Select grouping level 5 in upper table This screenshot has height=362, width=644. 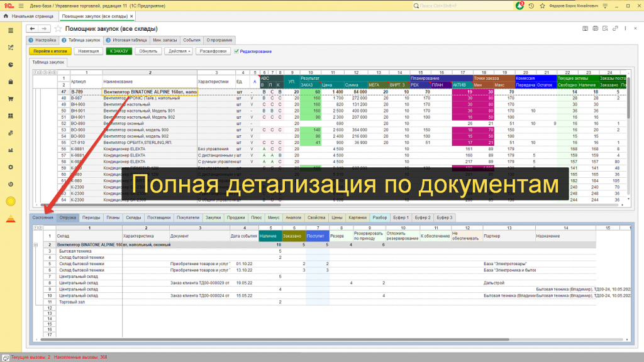click(x=54, y=73)
